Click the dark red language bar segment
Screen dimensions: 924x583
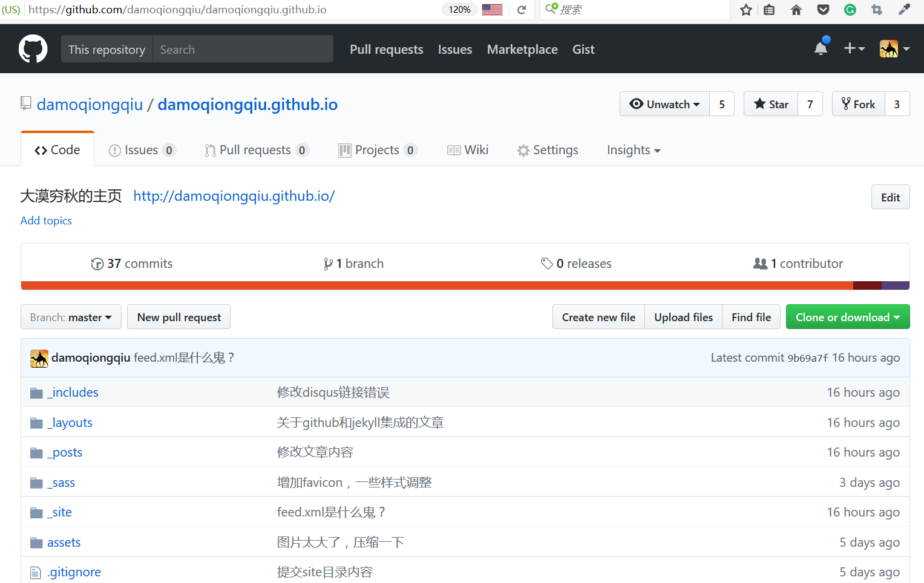coord(867,285)
